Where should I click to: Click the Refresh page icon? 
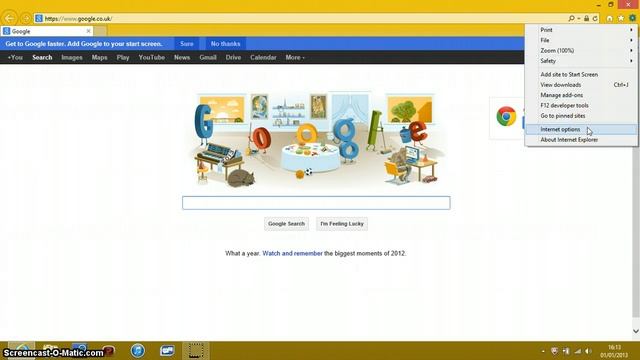point(595,18)
